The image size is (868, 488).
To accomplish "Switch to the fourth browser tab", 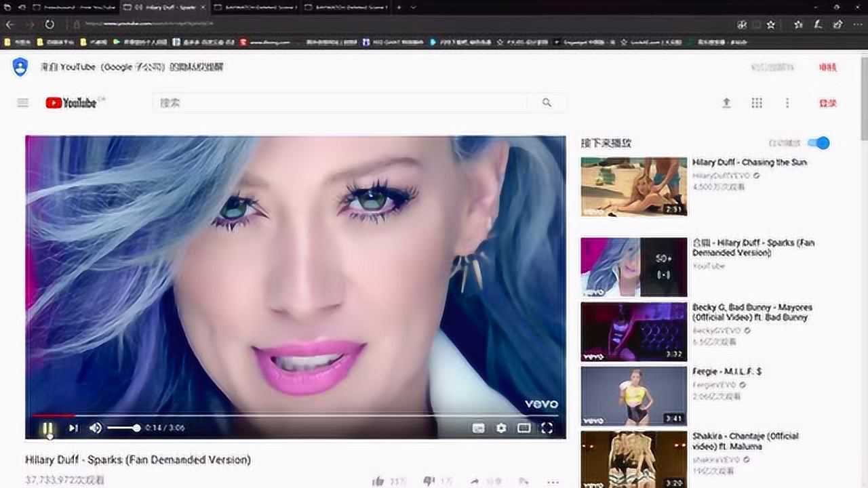I will tap(346, 7).
